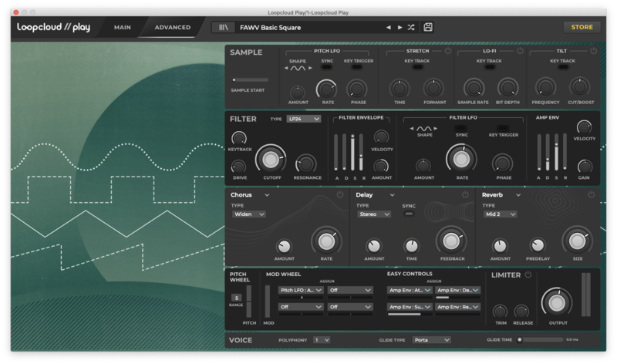Switch the Reverb power icon
Image resolution: width=617 pixels, height=364 pixels.
(x=593, y=195)
